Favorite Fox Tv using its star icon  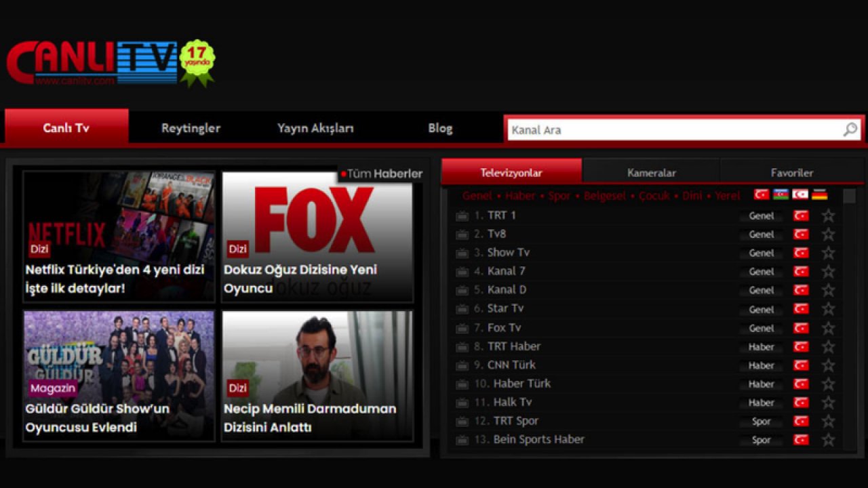827,327
